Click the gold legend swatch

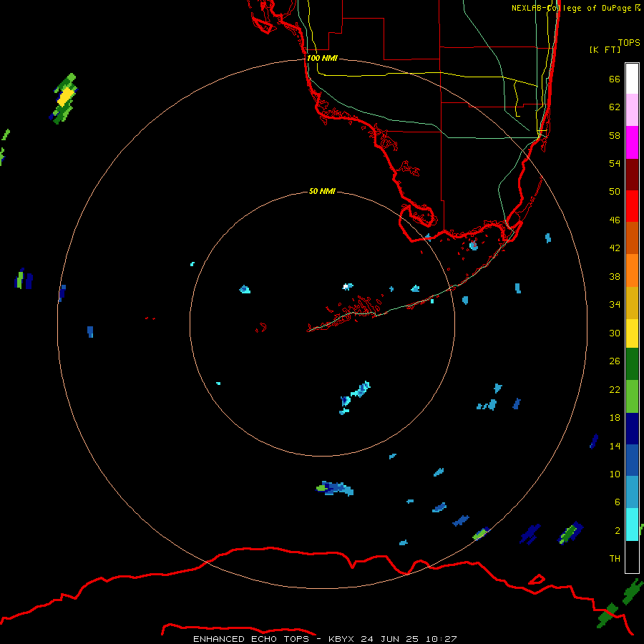tap(632, 303)
